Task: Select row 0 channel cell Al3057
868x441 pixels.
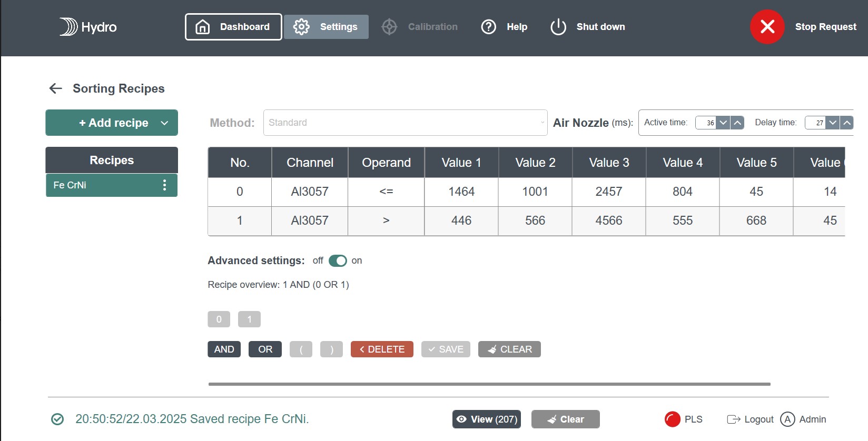Action: [x=310, y=192]
